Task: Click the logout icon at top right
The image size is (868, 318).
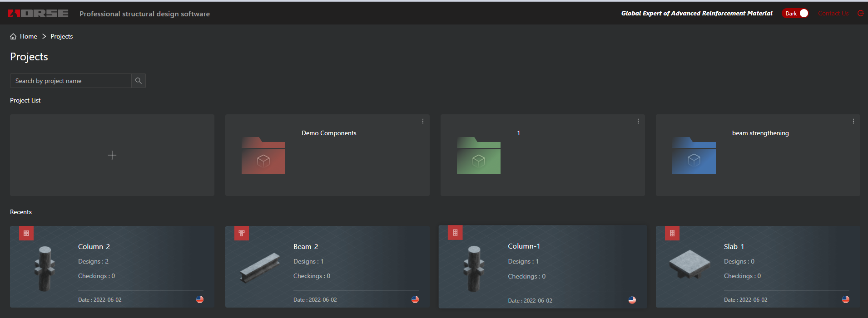Action: pyautogui.click(x=860, y=14)
